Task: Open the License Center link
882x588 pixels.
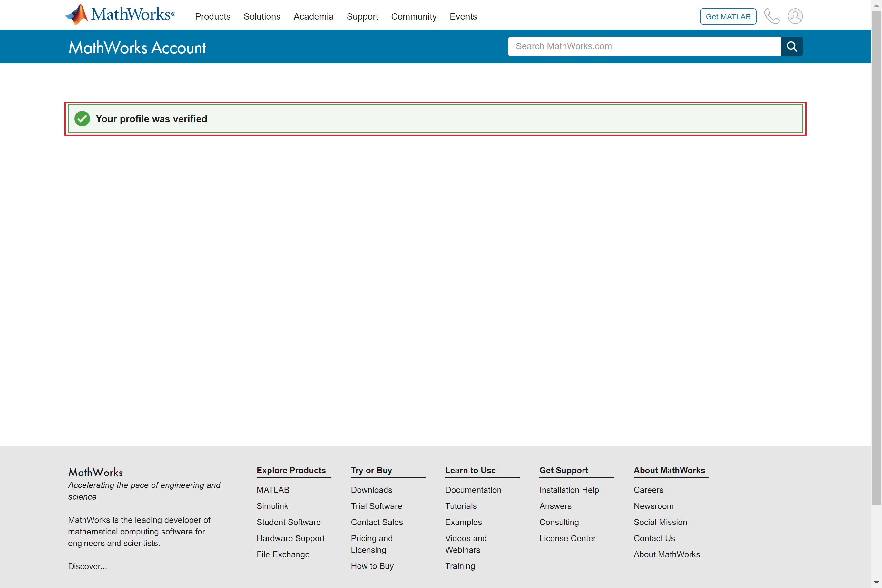Action: click(x=567, y=538)
